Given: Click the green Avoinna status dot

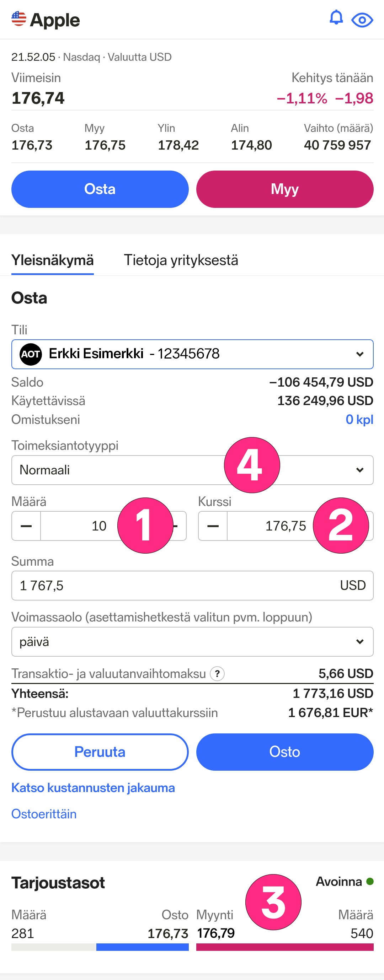Looking at the screenshot, I should (x=369, y=882).
